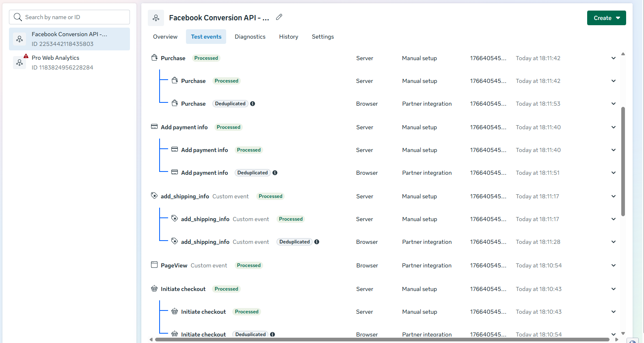The image size is (644, 343).
Task: Open the Create dropdown button
Action: click(x=606, y=18)
